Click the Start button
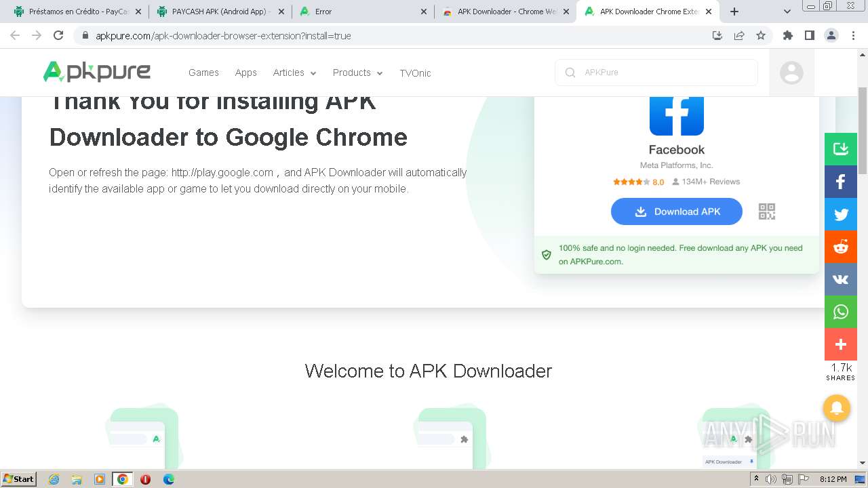This screenshot has height=488, width=868. point(18,479)
